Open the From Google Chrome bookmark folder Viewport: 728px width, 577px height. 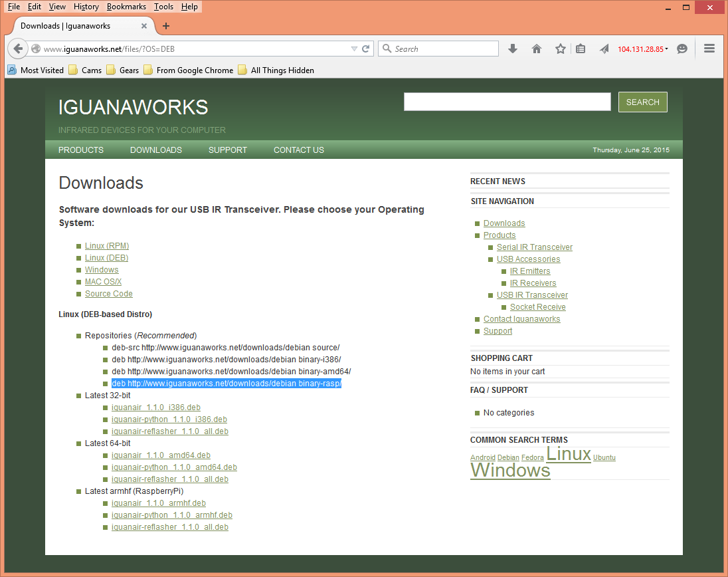189,70
